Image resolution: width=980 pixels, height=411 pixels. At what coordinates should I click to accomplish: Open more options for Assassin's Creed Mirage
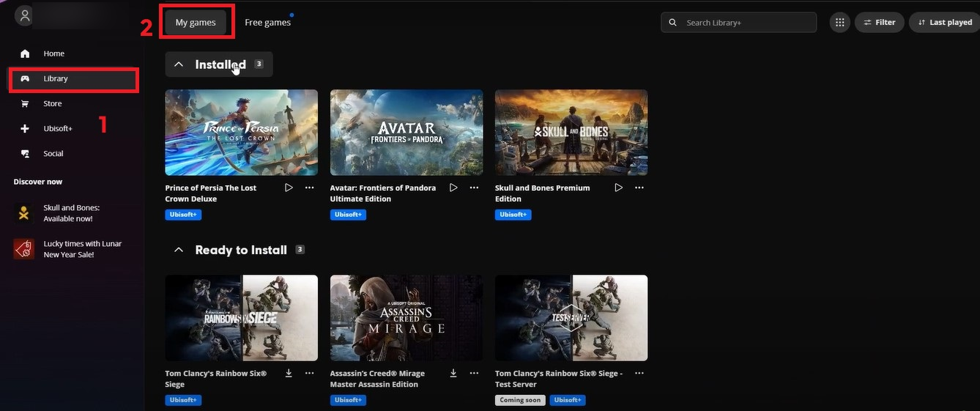coord(474,373)
